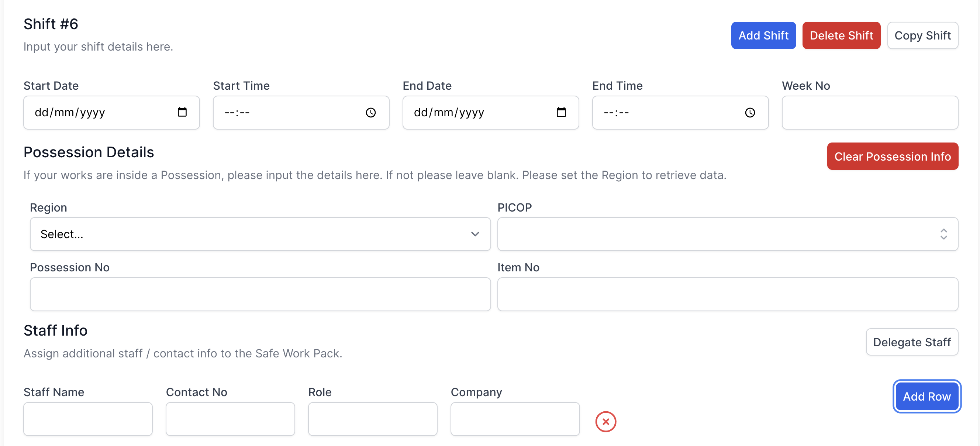Expand the Region select chevron

coord(475,234)
